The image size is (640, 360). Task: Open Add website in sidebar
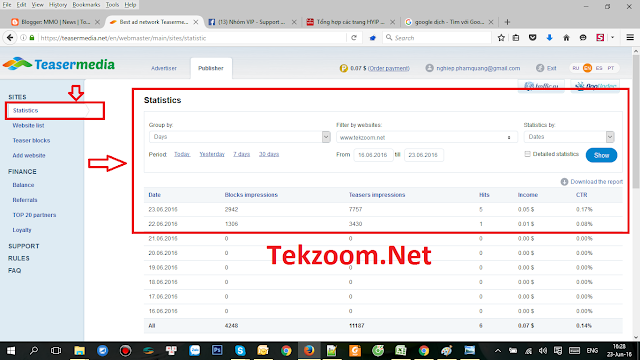(x=29, y=156)
